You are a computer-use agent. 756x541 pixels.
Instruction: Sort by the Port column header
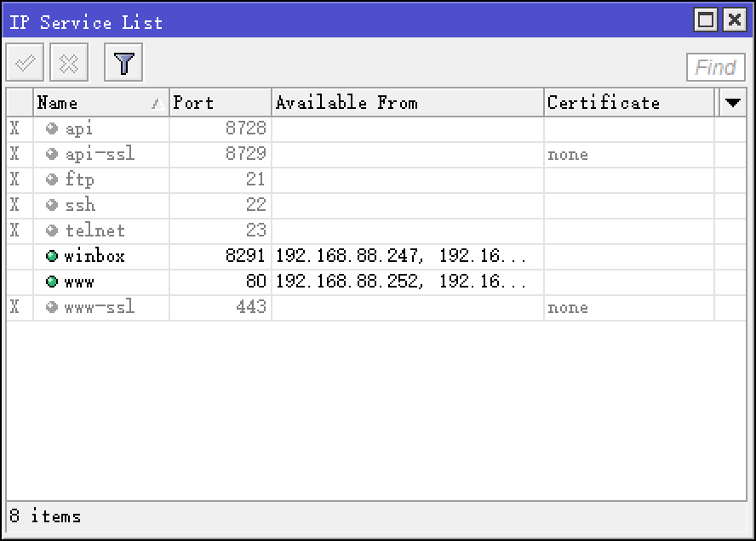tap(220, 103)
